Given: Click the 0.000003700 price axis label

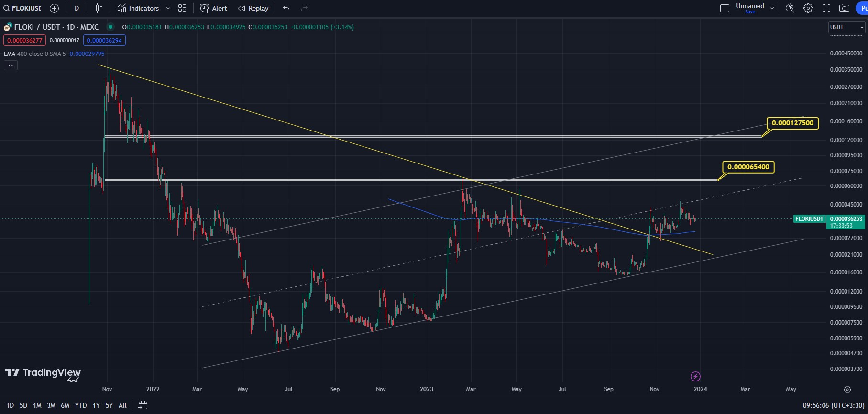Looking at the screenshot, I should coord(846,369).
